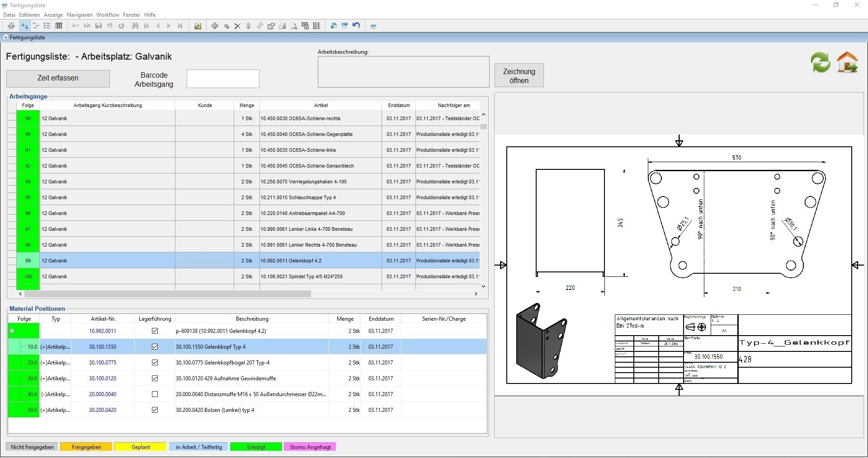
Task: Click the black X delete icon in toolbar
Action: (237, 26)
